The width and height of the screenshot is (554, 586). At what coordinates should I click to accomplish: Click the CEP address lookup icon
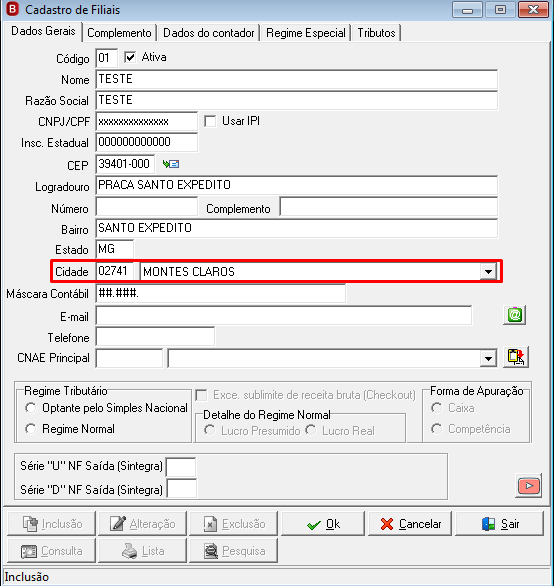point(171,164)
